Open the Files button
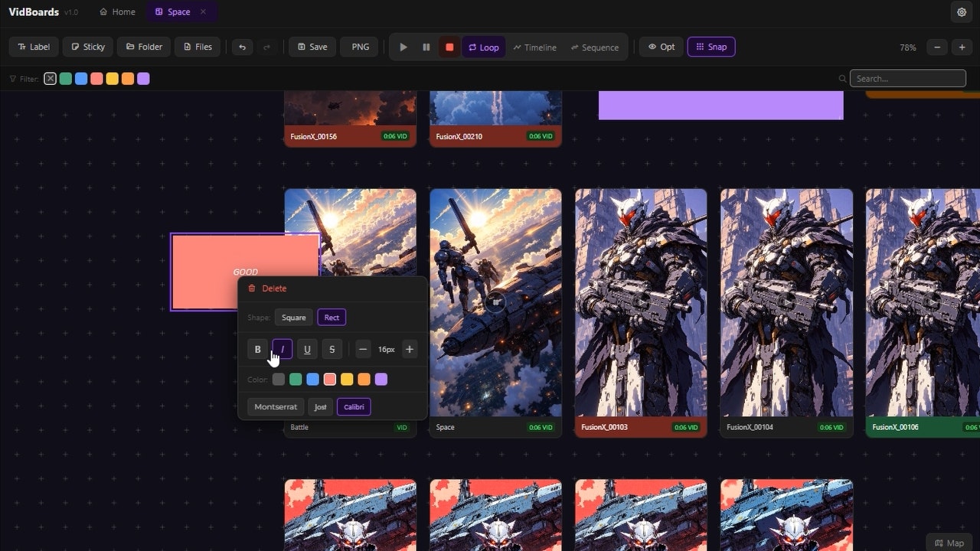The width and height of the screenshot is (980, 551). pos(198,47)
